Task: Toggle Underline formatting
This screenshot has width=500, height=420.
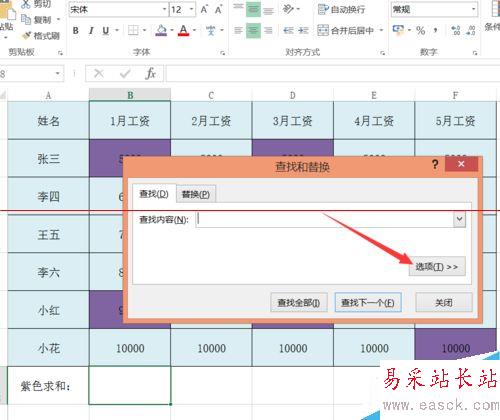Action: [x=106, y=31]
